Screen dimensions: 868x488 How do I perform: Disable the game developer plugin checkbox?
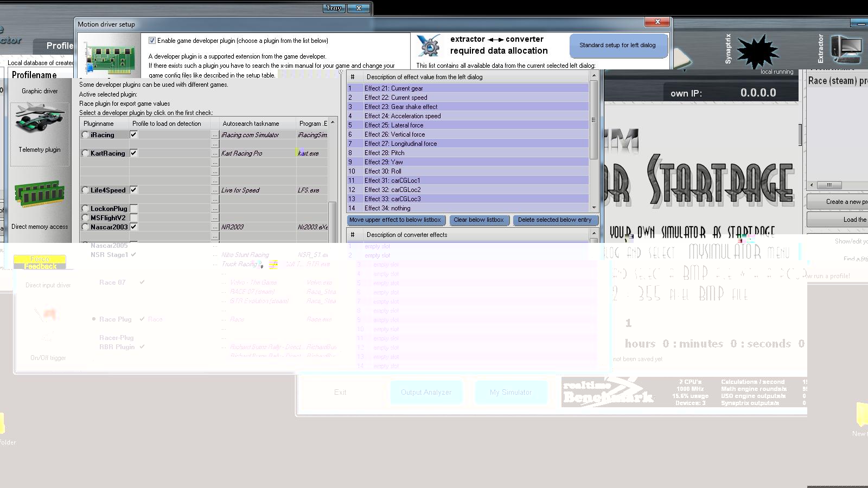152,41
